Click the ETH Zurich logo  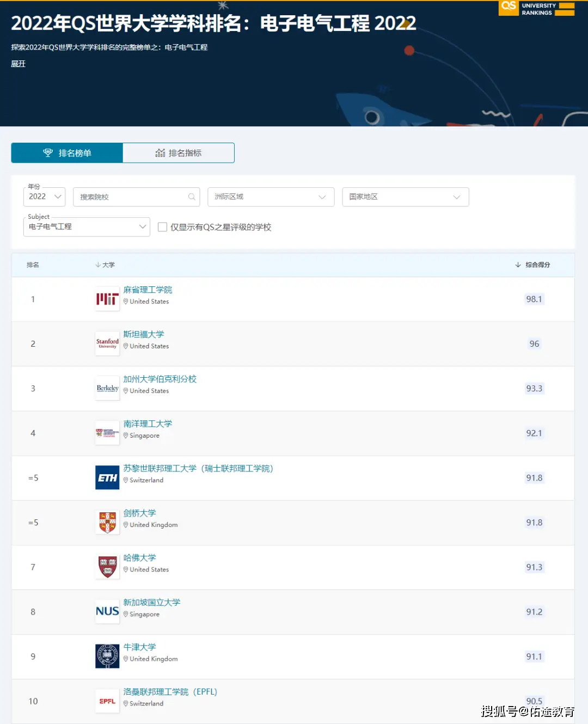[x=107, y=477]
